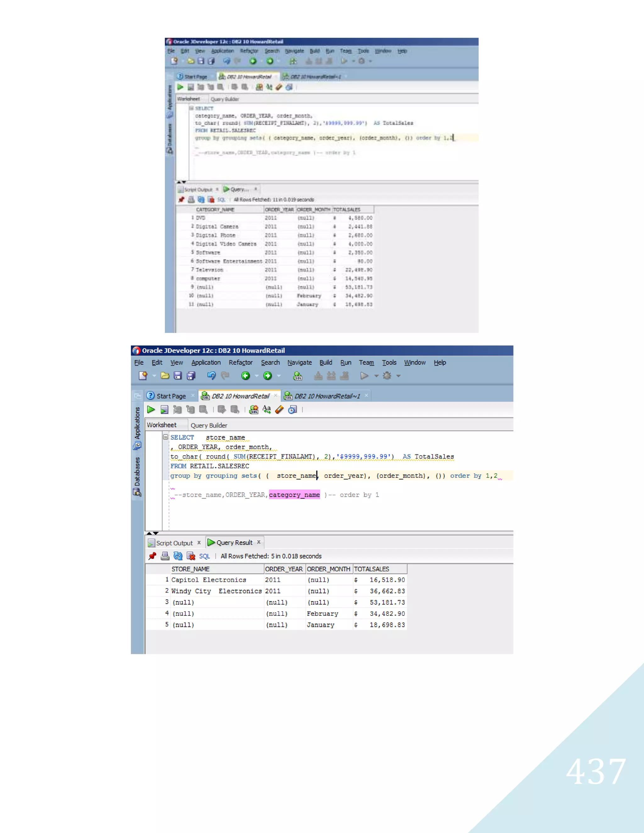Open File menu in lower window

[x=139, y=362]
